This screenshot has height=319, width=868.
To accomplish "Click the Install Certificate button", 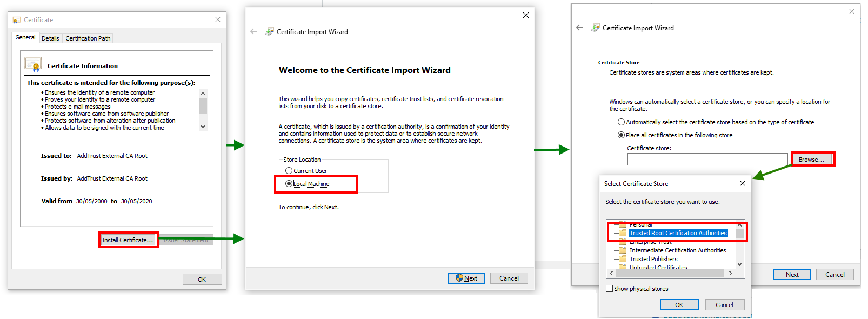I will tap(128, 240).
